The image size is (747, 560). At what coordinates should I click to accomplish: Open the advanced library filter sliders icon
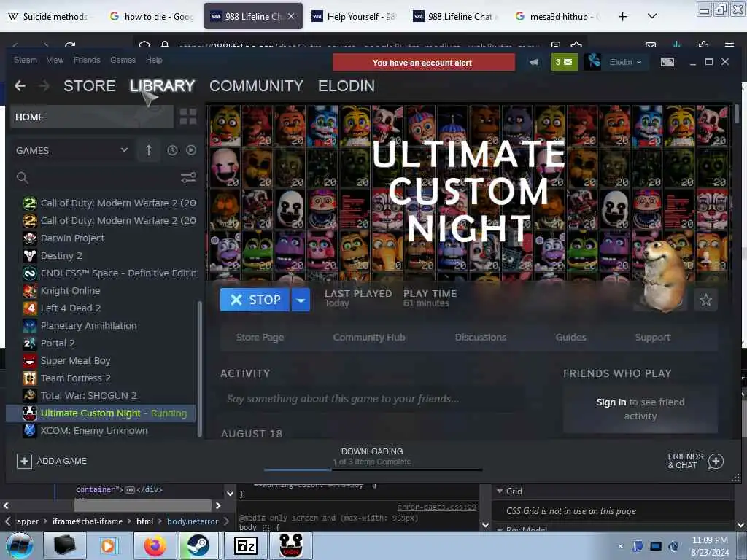[188, 178]
